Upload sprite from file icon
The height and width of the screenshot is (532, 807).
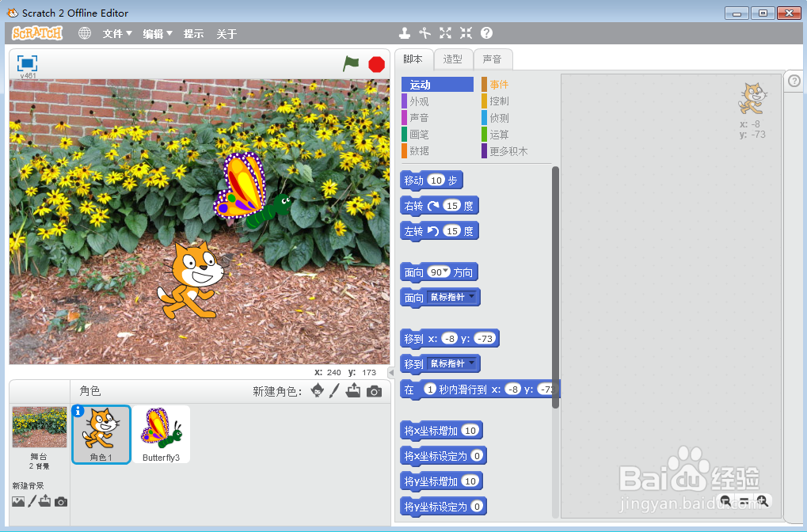(353, 391)
